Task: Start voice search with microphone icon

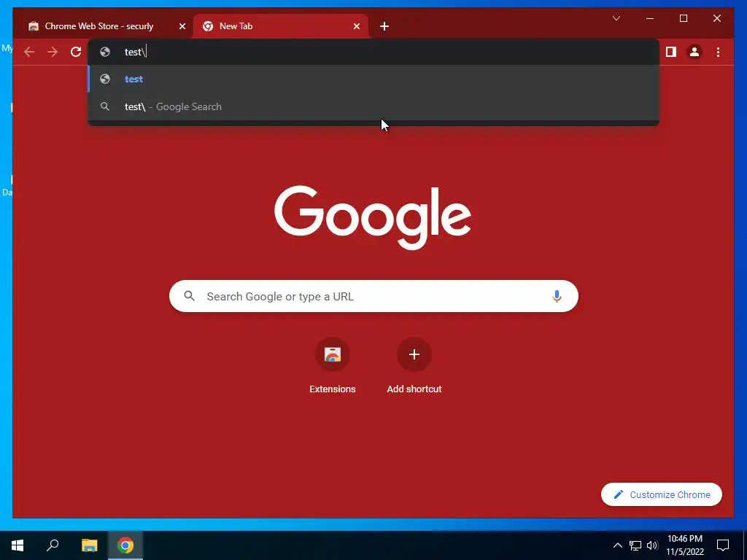Action: [x=557, y=296]
